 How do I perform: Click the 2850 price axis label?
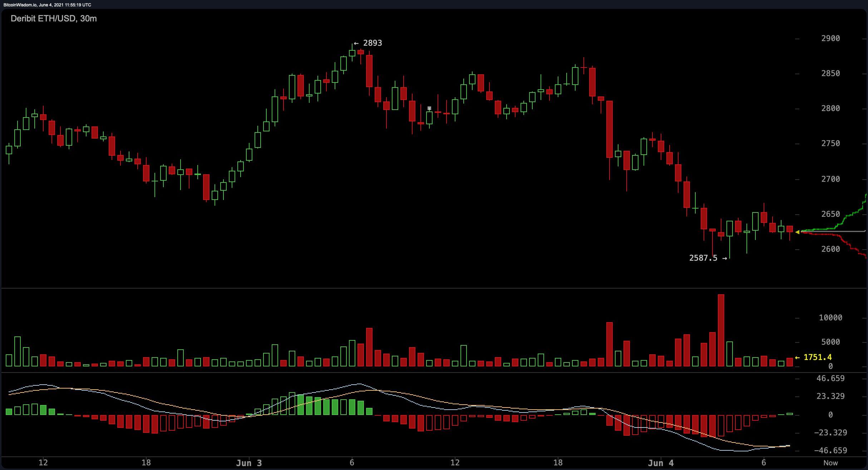coord(830,74)
